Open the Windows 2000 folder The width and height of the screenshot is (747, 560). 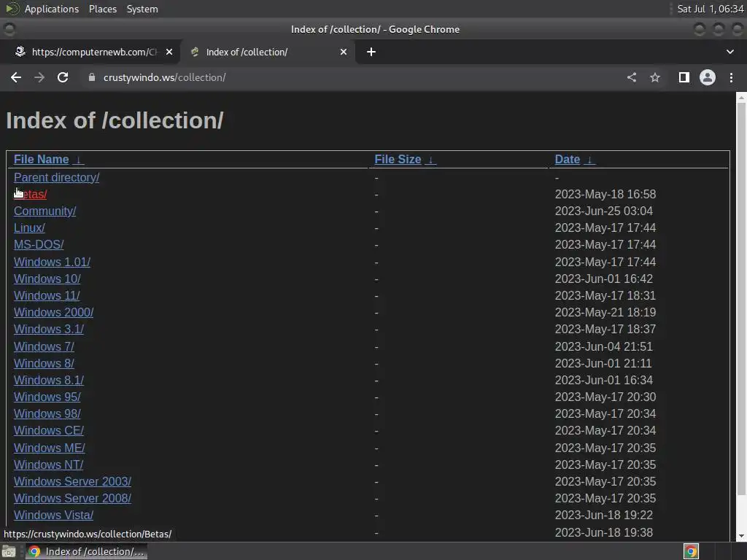[54, 312]
